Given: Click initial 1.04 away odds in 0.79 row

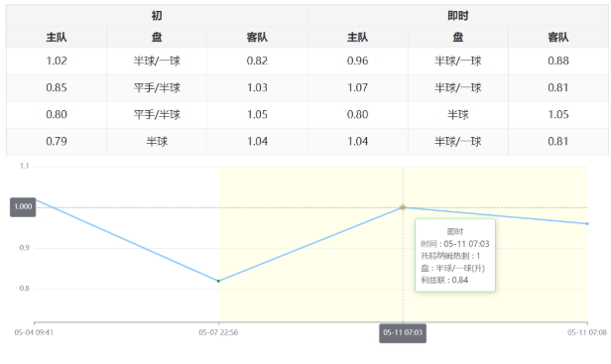Looking at the screenshot, I should 257,141.
